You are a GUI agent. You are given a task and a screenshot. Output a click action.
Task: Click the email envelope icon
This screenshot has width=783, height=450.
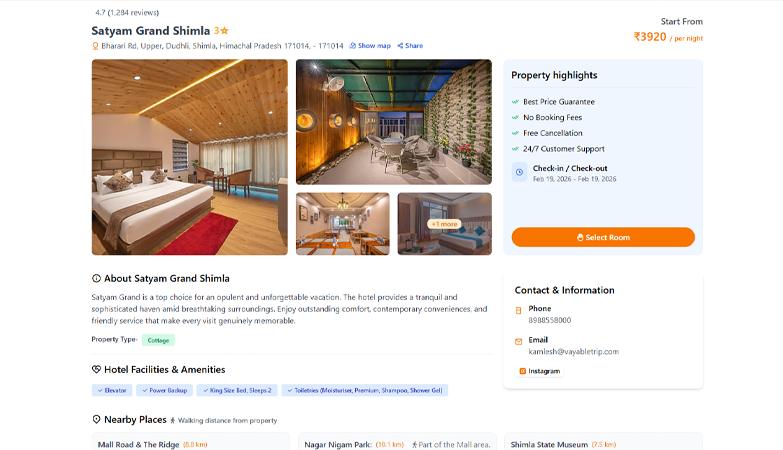pos(518,342)
